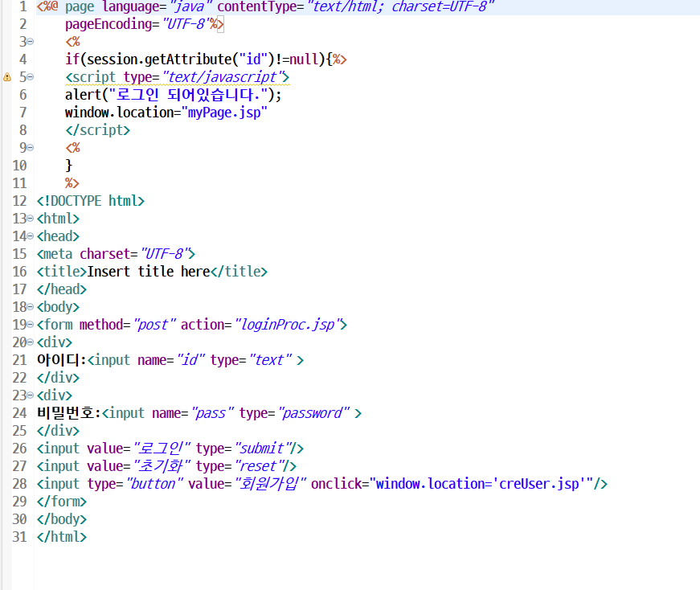Collapse the fold toggle at line 9
Screen dimensions: 700x590
30,147
